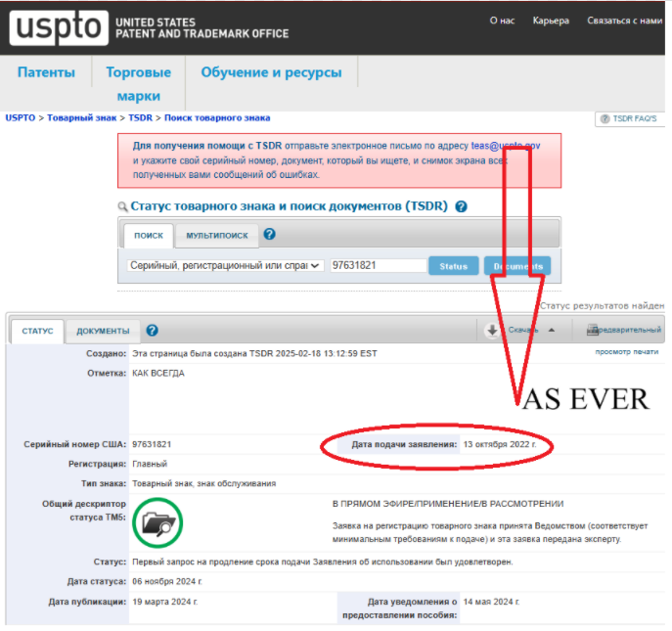Click the Status button
The width and height of the screenshot is (672, 631).
454,266
